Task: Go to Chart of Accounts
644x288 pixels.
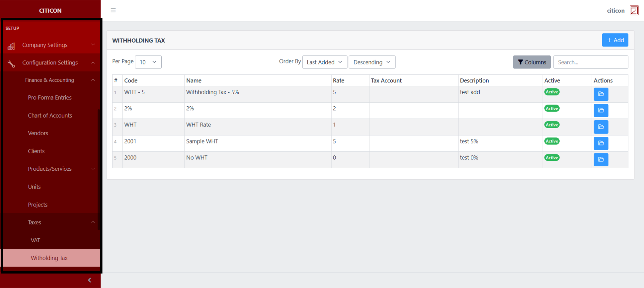Action: (50, 116)
